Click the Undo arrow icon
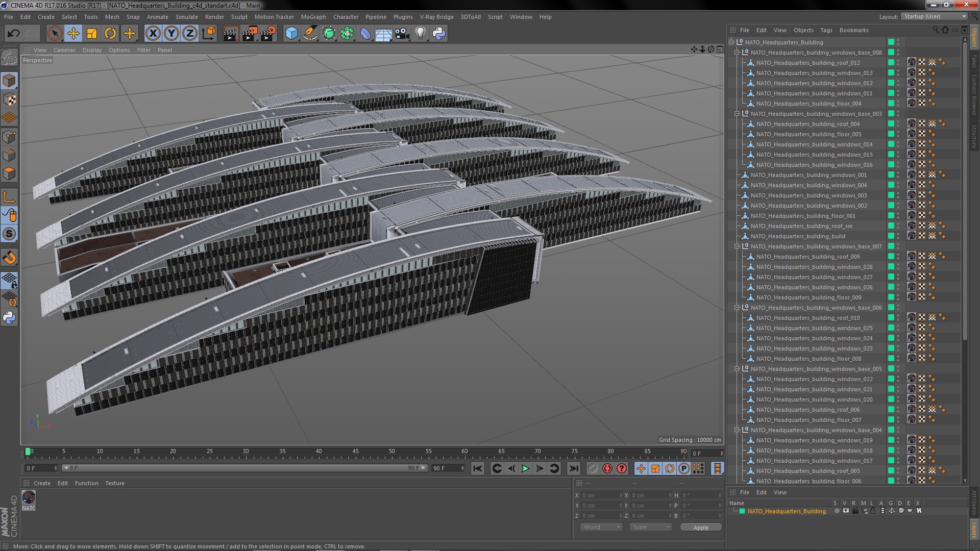 [x=13, y=34]
